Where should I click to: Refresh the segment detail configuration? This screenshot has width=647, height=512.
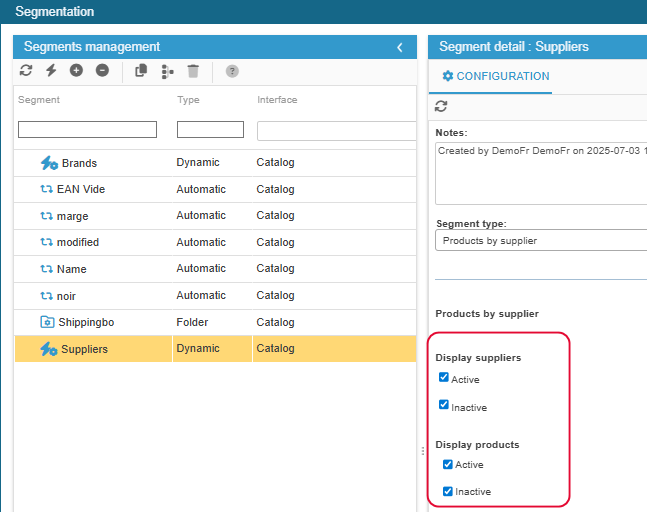click(x=441, y=106)
